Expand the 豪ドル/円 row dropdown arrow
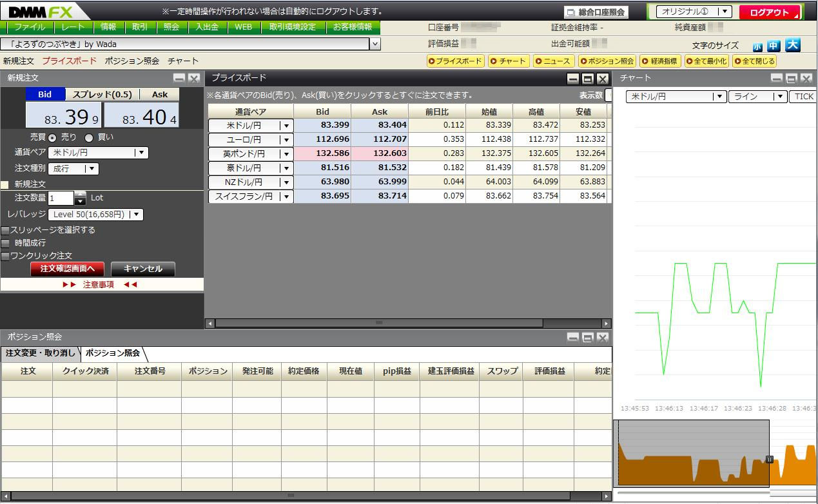The image size is (818, 504). [286, 168]
